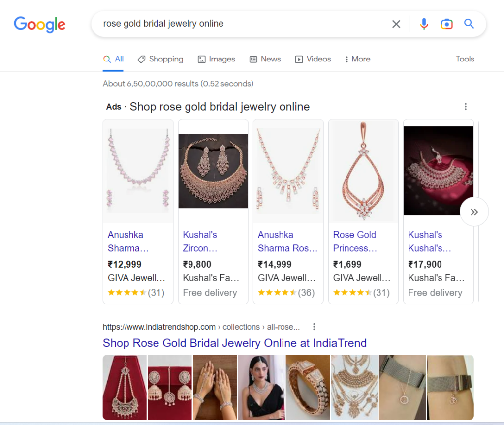Open the Images results tab
504x425 pixels.
[216, 59]
